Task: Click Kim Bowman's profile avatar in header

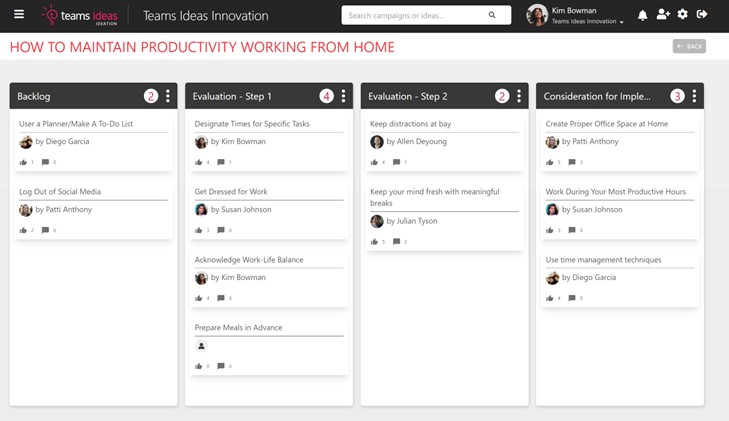Action: coord(537,15)
